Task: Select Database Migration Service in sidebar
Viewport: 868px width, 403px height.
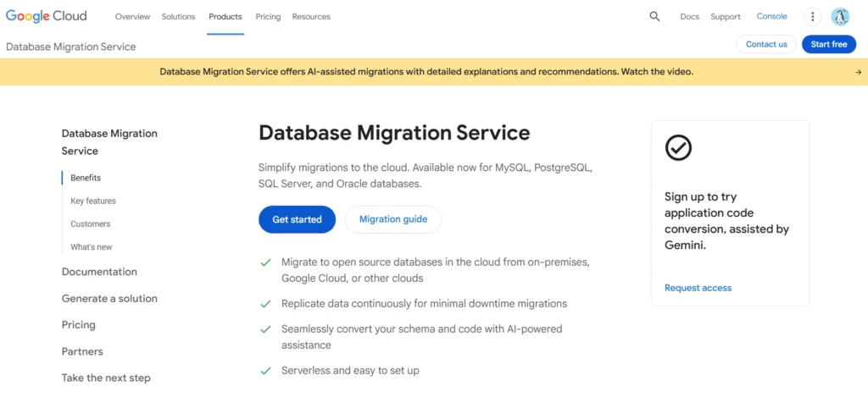Action: pyautogui.click(x=109, y=142)
